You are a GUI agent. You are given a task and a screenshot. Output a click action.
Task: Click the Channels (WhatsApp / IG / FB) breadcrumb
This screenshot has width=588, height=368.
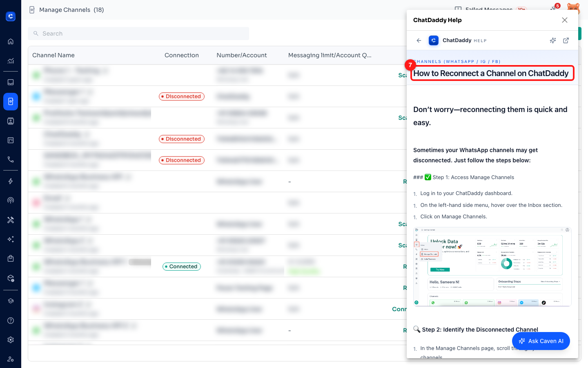click(x=457, y=62)
